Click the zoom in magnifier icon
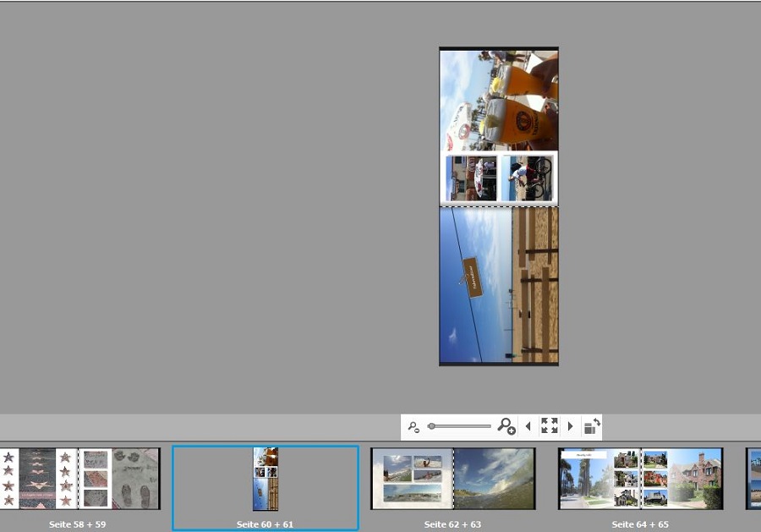 [x=506, y=426]
